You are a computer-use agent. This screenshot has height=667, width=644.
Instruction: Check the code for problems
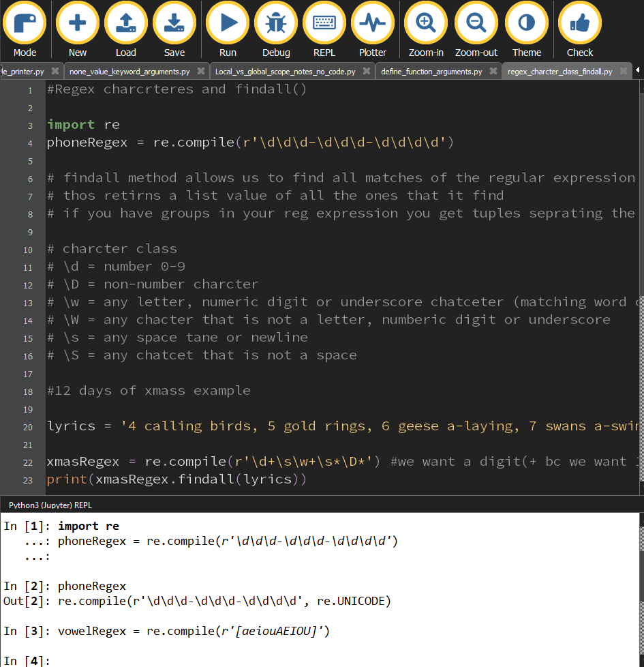(x=580, y=30)
